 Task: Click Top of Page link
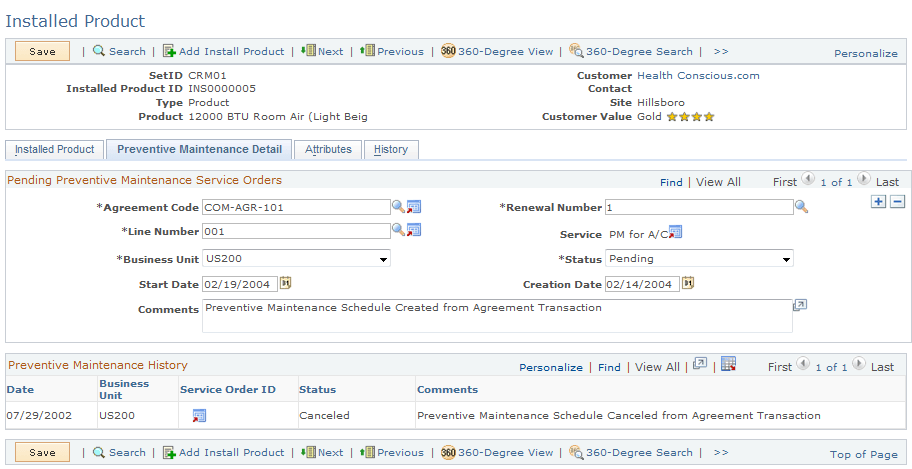[x=864, y=454]
